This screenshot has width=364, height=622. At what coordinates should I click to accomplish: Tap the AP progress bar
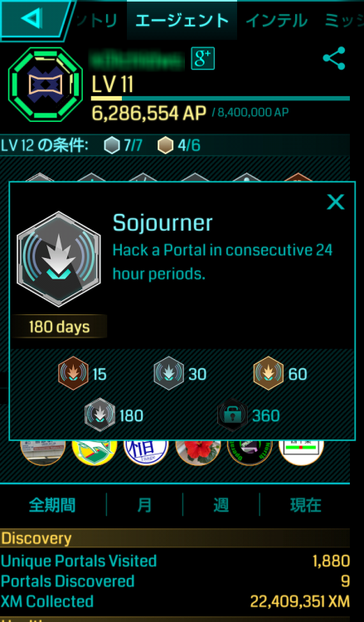pyautogui.click(x=221, y=99)
